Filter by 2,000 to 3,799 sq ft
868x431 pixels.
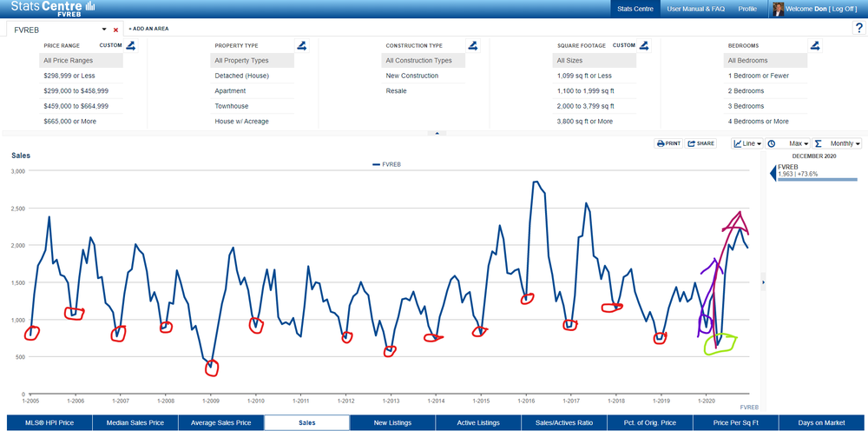click(x=594, y=106)
